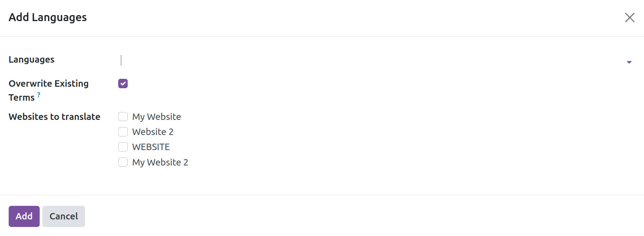This screenshot has height=236, width=644.
Task: Uncheck the Overwrite Existing Terms checkbox
Action: coord(123,83)
